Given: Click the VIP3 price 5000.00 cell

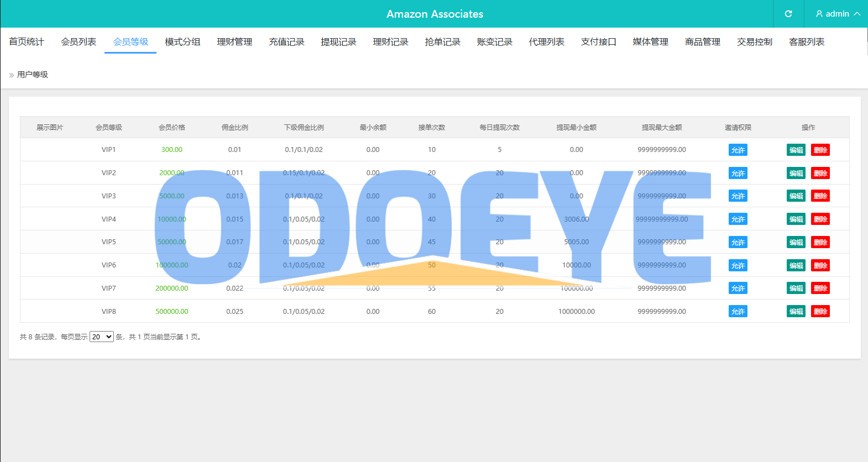Looking at the screenshot, I should [x=172, y=196].
